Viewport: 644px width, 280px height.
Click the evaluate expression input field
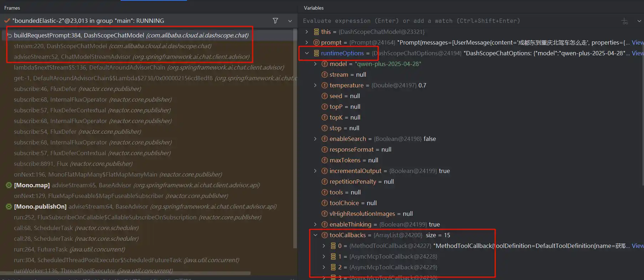click(428, 21)
